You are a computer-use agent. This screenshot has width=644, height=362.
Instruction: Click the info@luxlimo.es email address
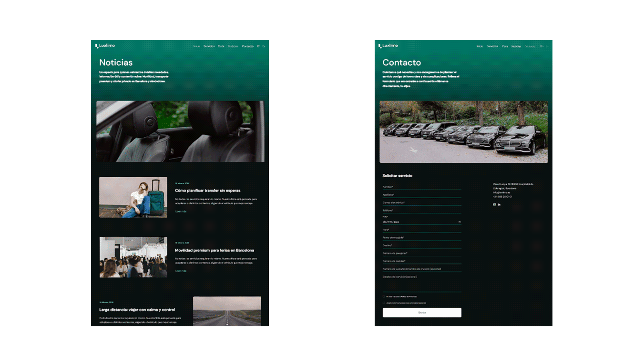[502, 192]
